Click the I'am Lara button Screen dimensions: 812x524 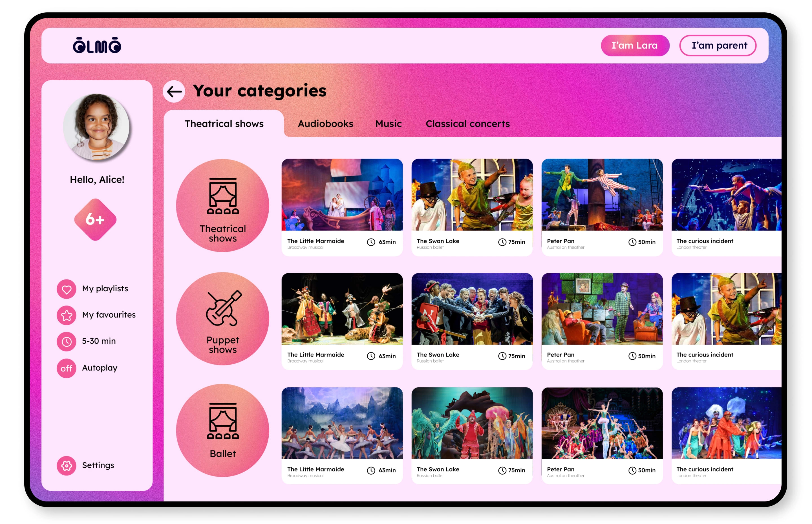coord(634,46)
